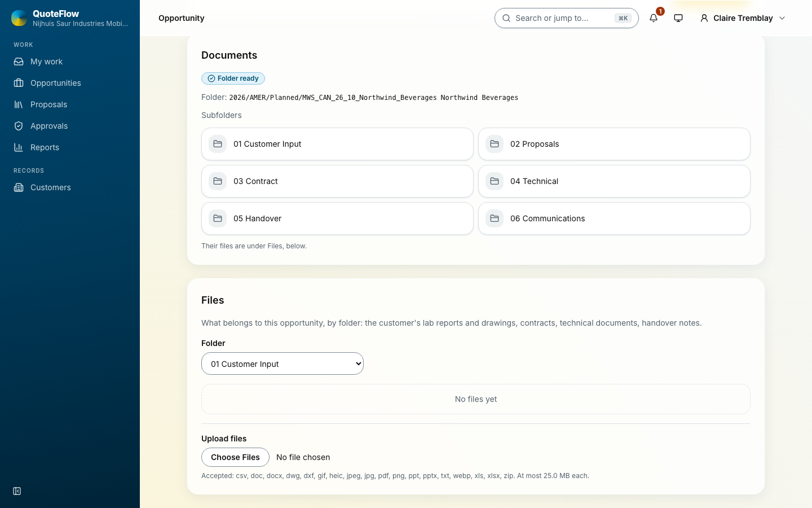Open the 03 Contract subfolder

click(x=337, y=181)
